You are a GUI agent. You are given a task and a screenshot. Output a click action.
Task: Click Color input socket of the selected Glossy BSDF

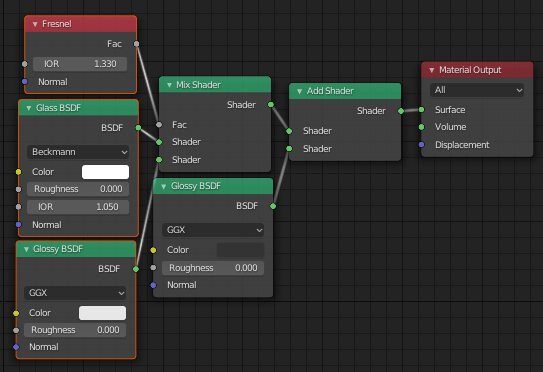(x=16, y=313)
